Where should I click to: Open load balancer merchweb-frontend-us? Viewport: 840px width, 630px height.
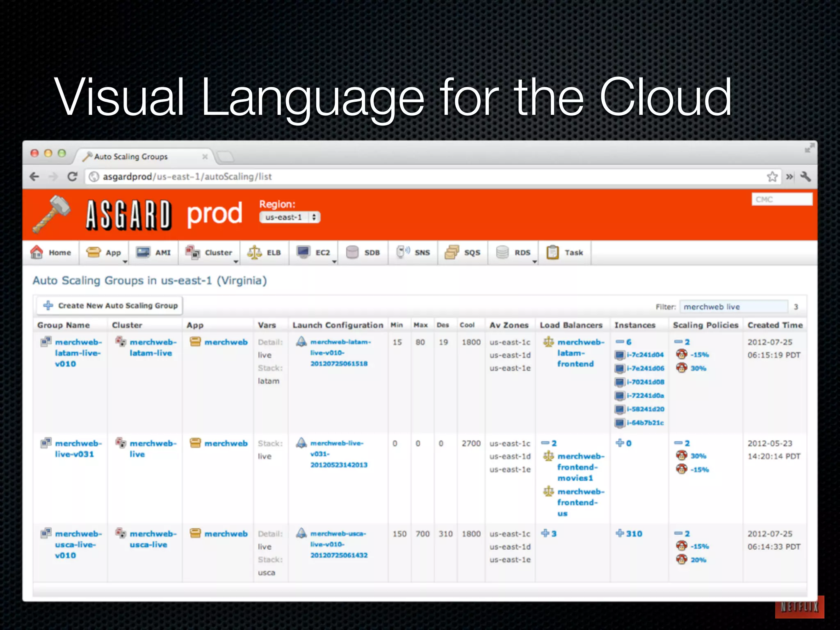[x=580, y=502]
